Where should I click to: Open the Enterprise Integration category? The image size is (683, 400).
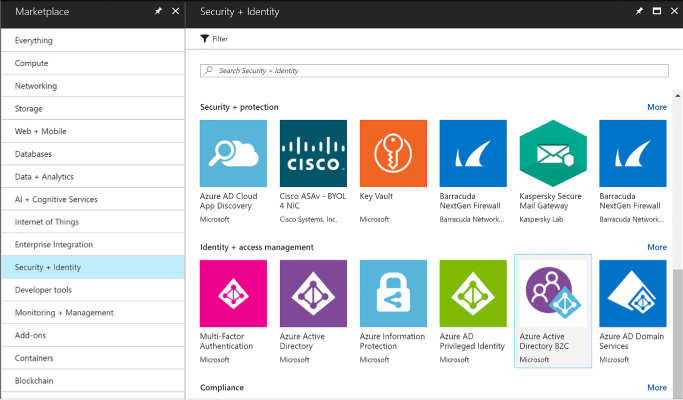pos(93,244)
